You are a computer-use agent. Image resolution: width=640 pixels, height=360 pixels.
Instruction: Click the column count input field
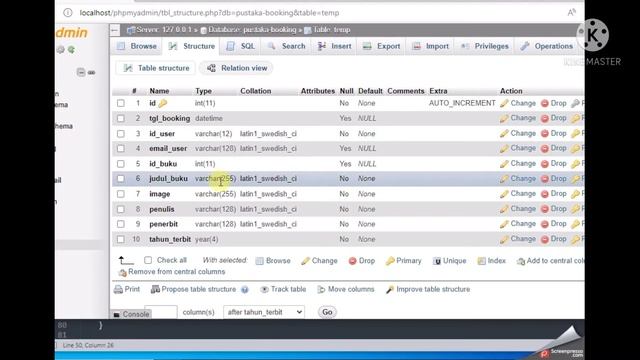coord(161,311)
